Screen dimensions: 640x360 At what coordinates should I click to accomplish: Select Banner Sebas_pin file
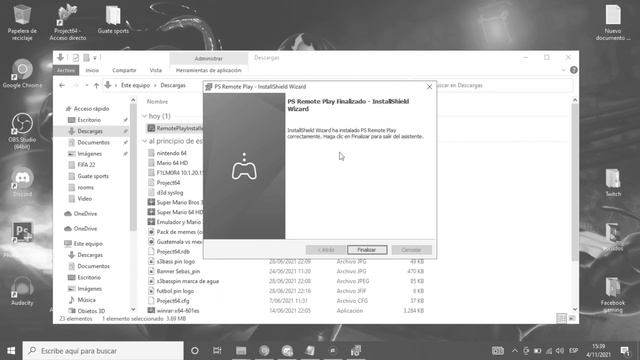tap(178, 271)
